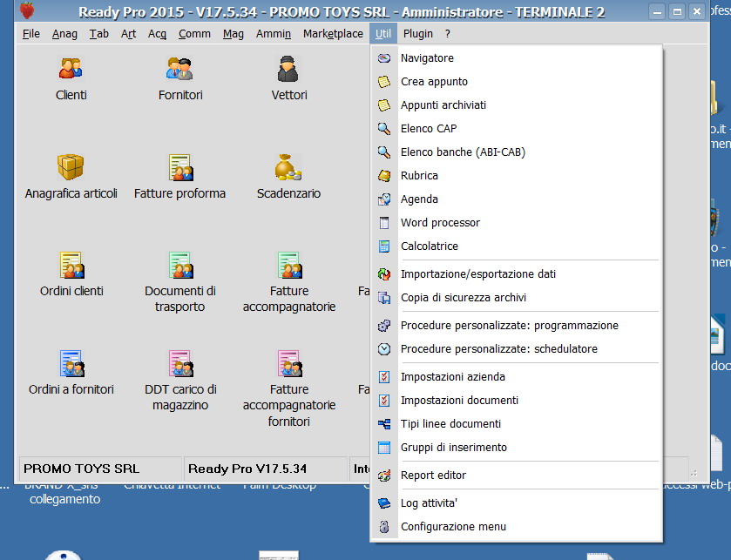Open Fatture proforma icon
731x560 pixels.
click(180, 167)
